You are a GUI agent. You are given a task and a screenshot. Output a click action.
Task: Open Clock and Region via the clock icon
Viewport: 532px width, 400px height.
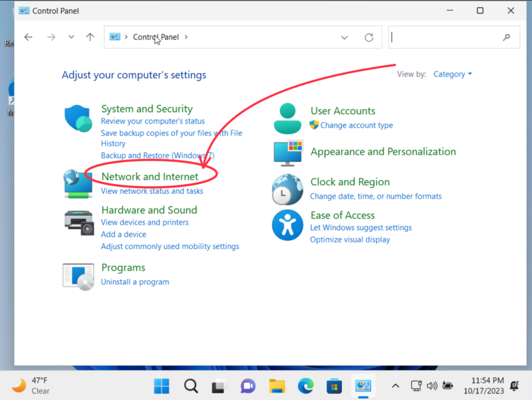288,189
